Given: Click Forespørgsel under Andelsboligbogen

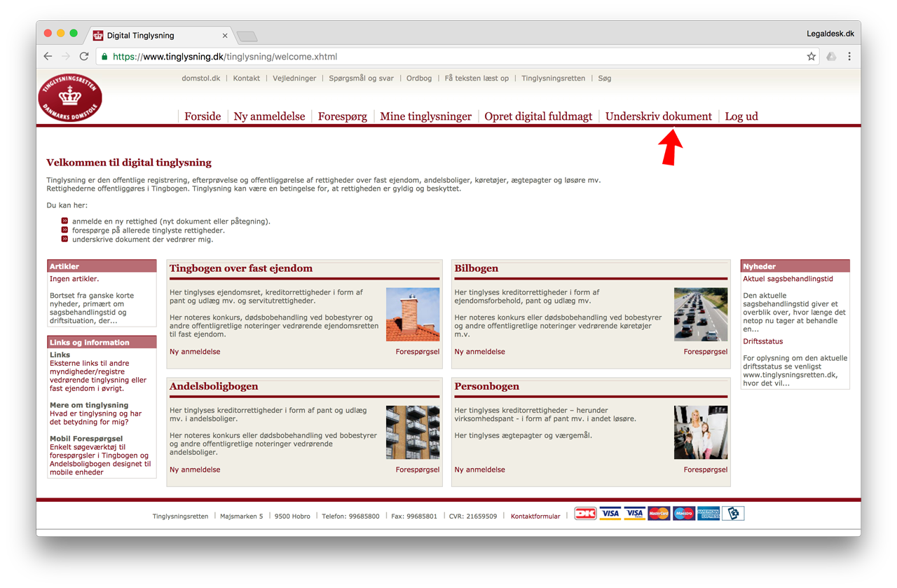Looking at the screenshot, I should [418, 470].
